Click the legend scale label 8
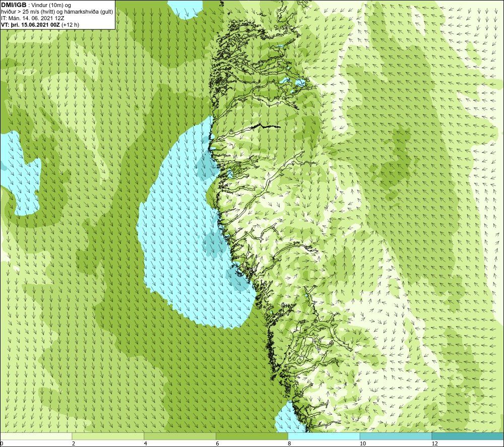 tap(290, 443)
